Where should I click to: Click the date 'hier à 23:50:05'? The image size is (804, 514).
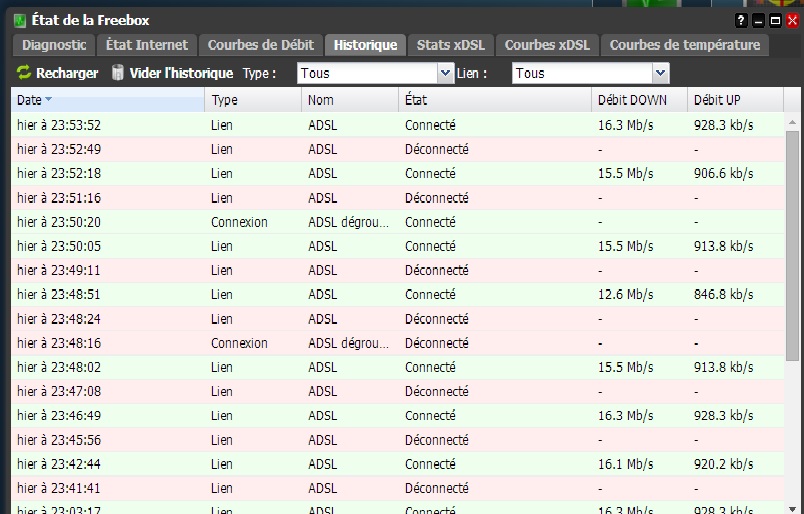click(x=59, y=246)
